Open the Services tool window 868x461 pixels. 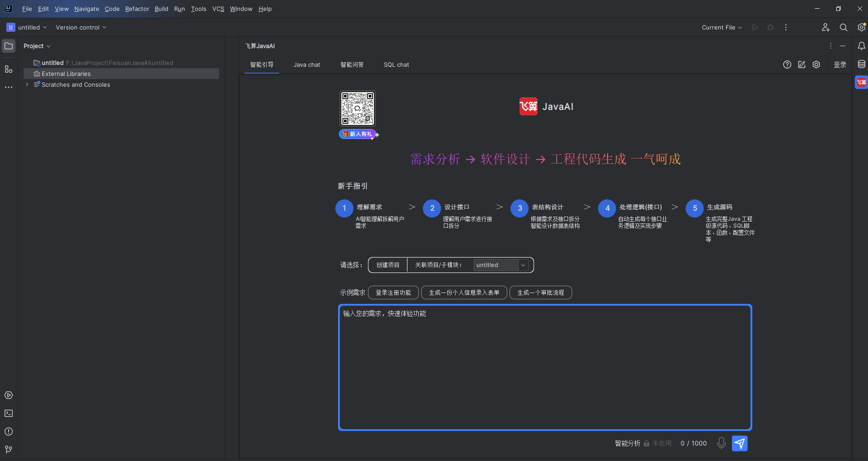pos(9,395)
